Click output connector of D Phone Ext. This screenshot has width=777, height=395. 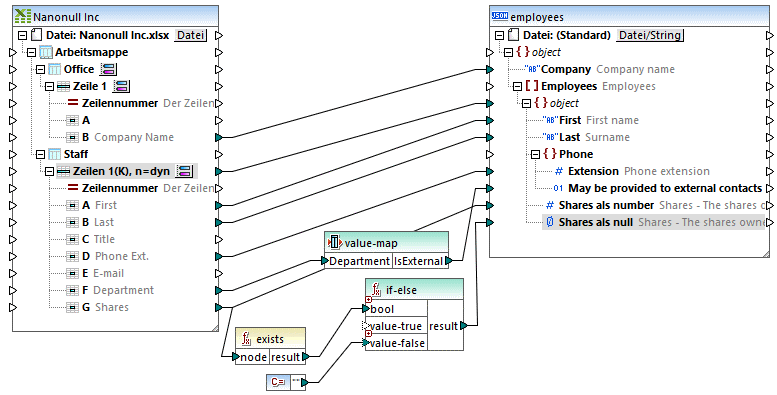(x=219, y=256)
